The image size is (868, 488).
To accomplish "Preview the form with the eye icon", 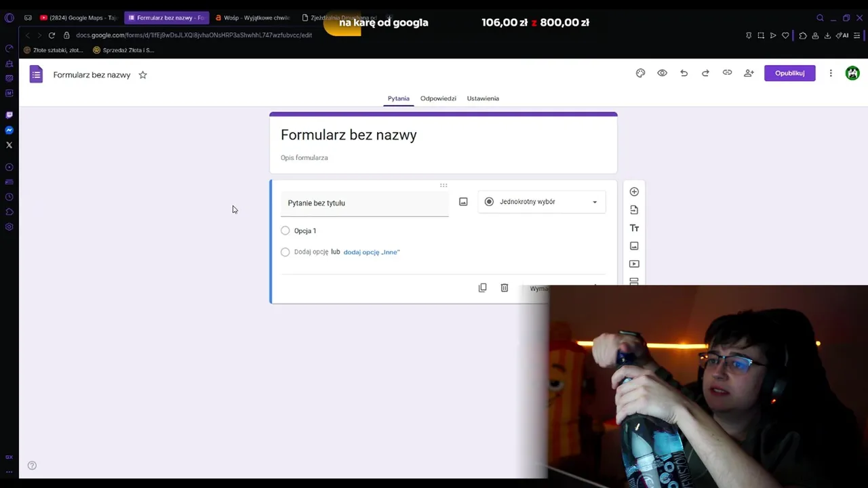I will tap(662, 73).
